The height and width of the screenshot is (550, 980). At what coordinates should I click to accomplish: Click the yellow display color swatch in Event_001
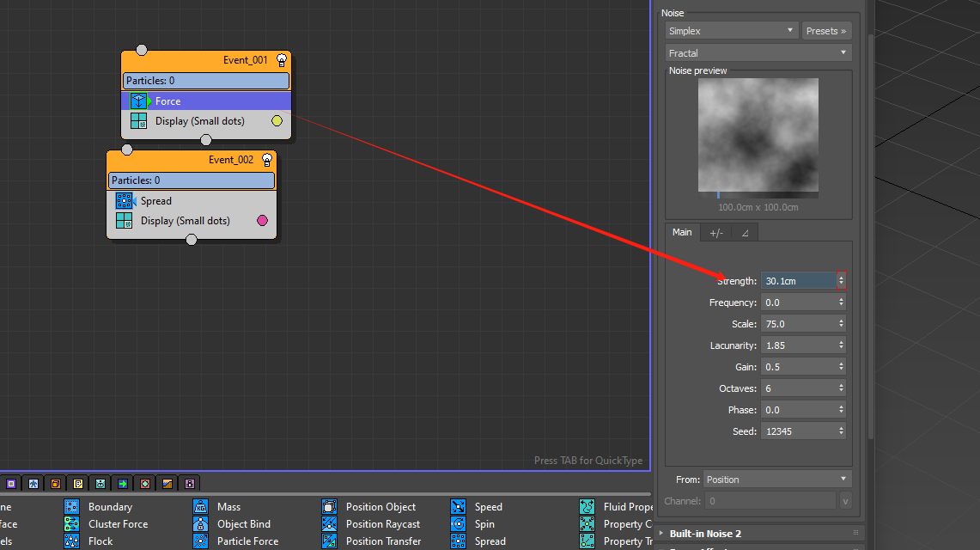[277, 121]
